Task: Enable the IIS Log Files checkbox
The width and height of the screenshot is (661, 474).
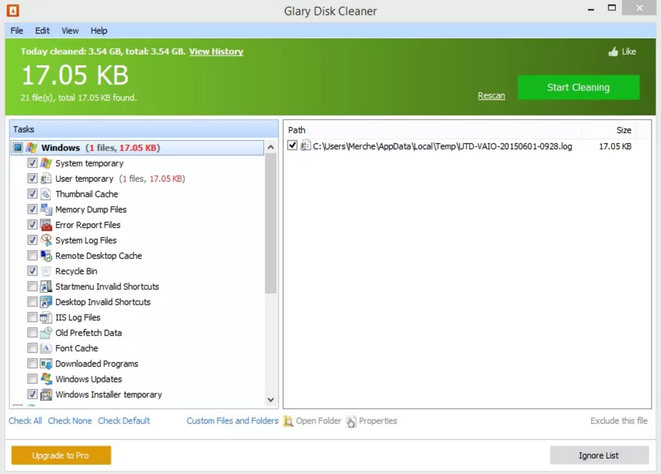Action: pyautogui.click(x=32, y=317)
